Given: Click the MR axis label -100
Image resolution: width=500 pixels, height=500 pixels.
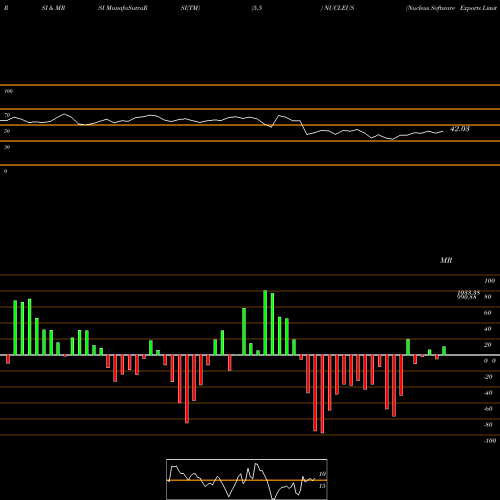Looking at the screenshot, I should click(x=490, y=441).
